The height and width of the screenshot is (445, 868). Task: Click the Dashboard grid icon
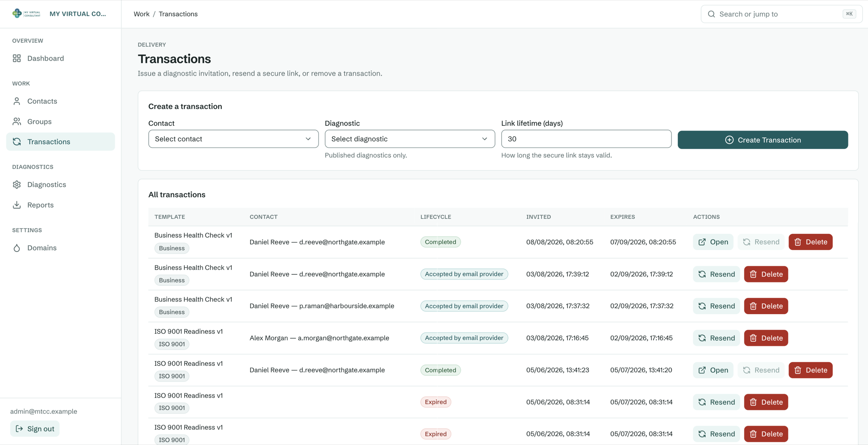17,58
